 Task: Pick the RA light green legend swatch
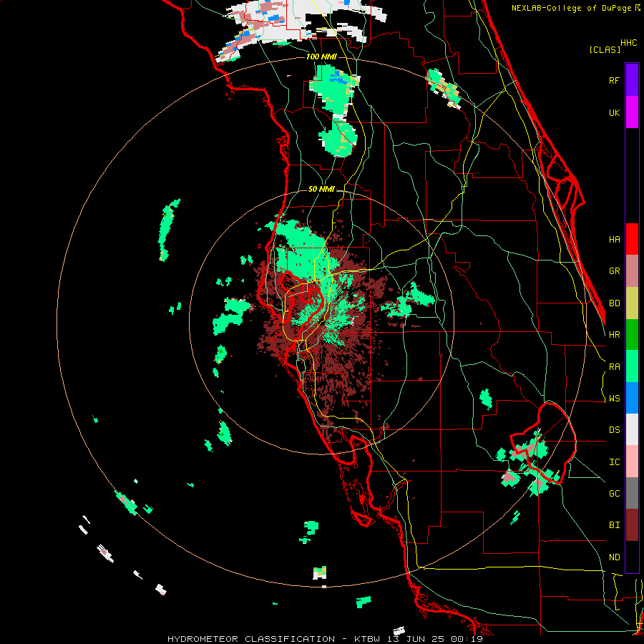pyautogui.click(x=632, y=366)
